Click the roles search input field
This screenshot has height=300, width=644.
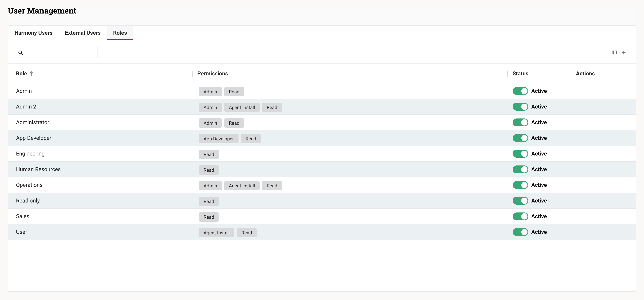pos(60,52)
